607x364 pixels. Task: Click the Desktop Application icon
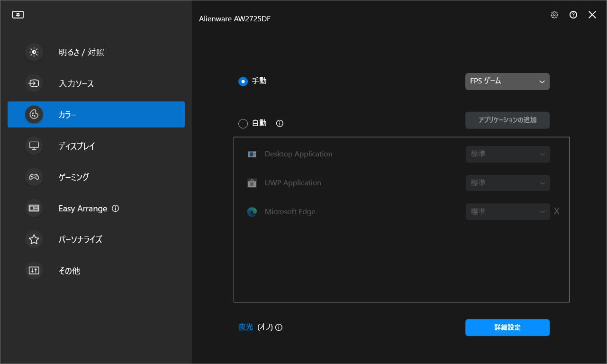252,154
